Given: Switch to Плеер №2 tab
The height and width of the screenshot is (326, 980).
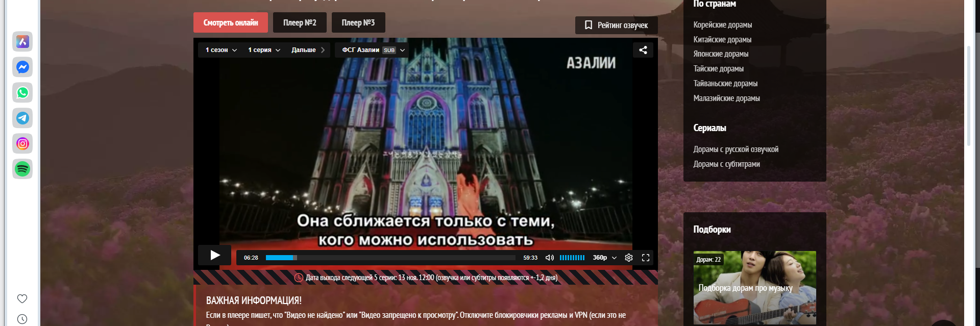Looking at the screenshot, I should coord(300,22).
